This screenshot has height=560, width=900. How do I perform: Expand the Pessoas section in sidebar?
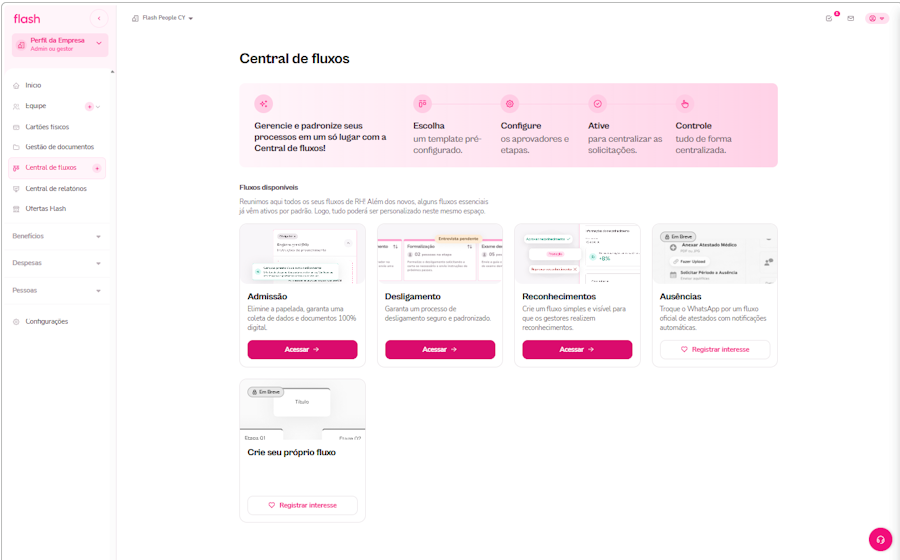point(56,291)
